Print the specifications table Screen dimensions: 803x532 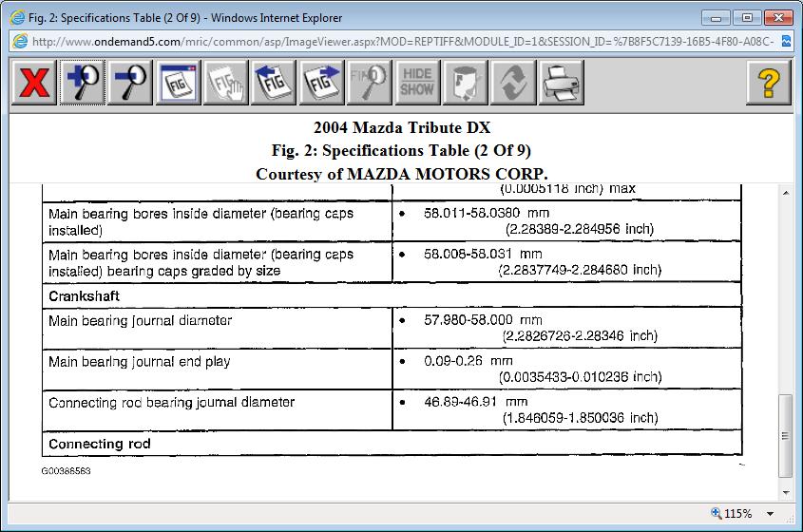click(x=561, y=84)
